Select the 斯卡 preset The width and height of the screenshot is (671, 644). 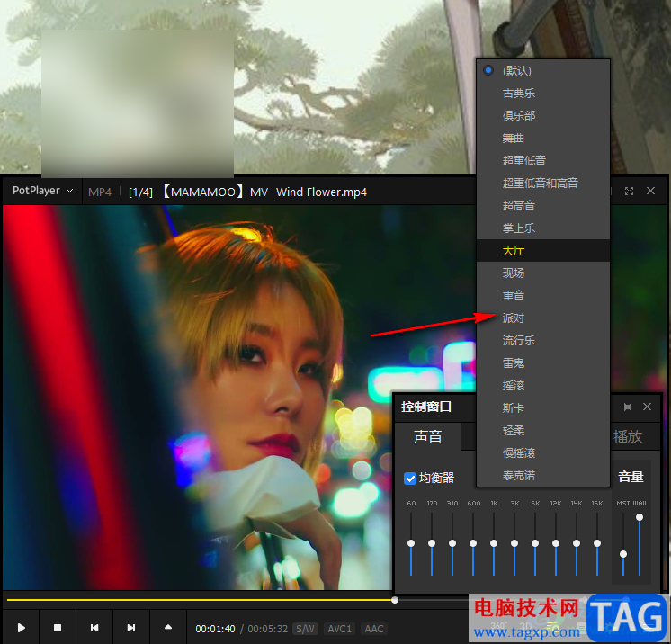pos(543,408)
